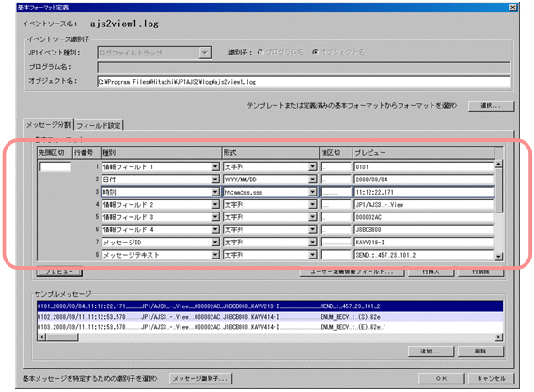This screenshot has height=392, width=534.
Task: Switch to the メッセージ分割 tab
Action: click(48, 125)
